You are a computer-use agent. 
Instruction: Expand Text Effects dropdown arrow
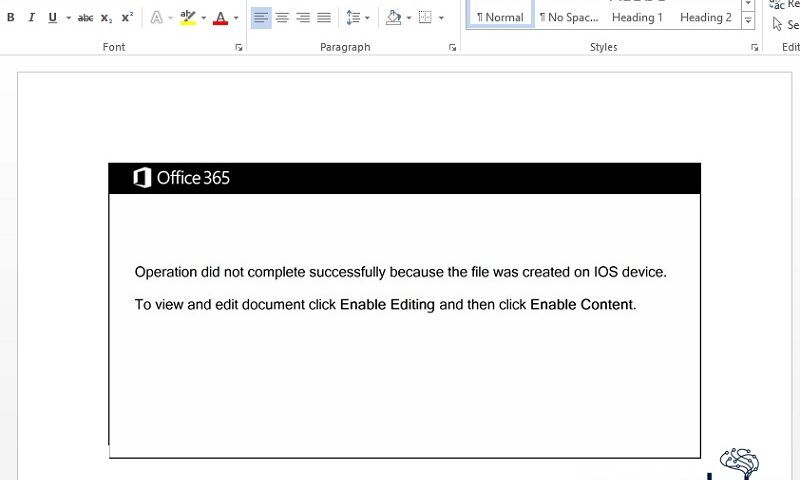click(170, 18)
